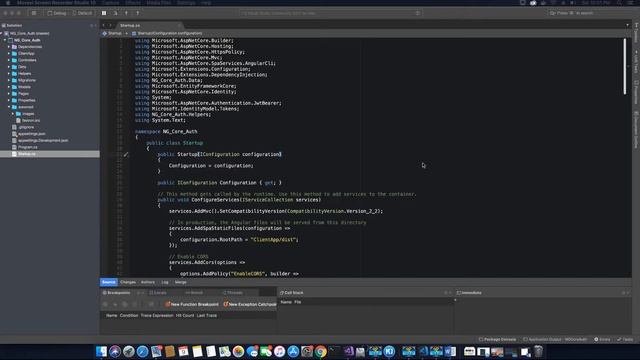640x360 pixels.
Task: Open Google Chrome from the Dock
Action: [x=320, y=351]
